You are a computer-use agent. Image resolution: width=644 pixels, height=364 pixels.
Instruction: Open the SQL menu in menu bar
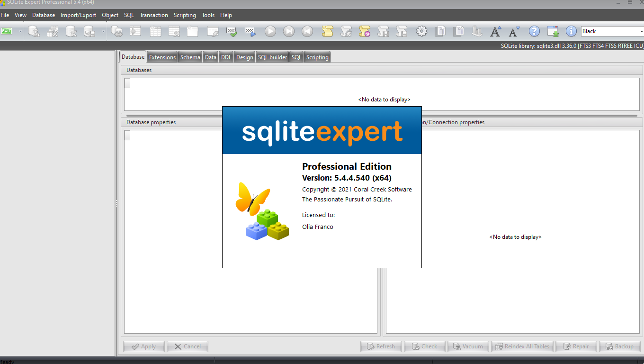click(129, 15)
